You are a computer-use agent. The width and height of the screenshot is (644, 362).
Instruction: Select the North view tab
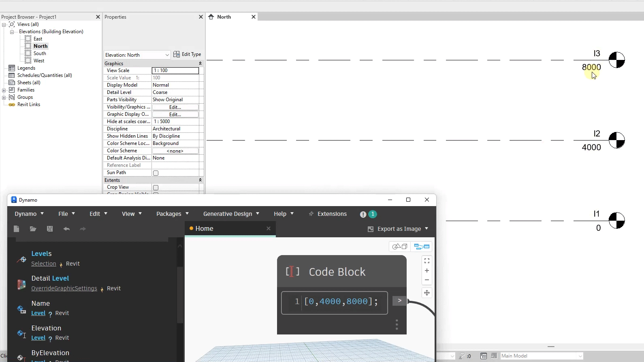[232, 17]
